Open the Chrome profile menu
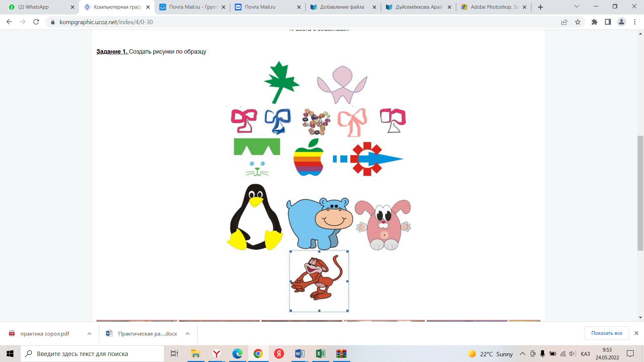Viewport: 644px width, 362px height. (x=621, y=22)
